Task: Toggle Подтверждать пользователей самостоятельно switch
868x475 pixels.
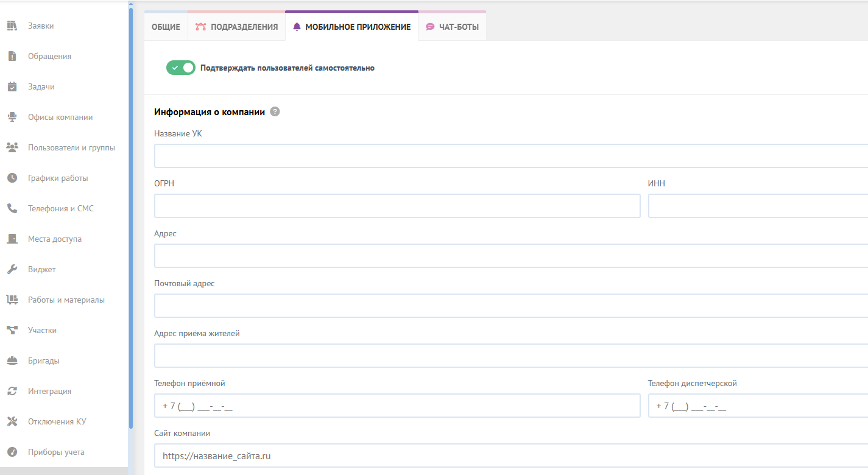Action: click(x=180, y=68)
